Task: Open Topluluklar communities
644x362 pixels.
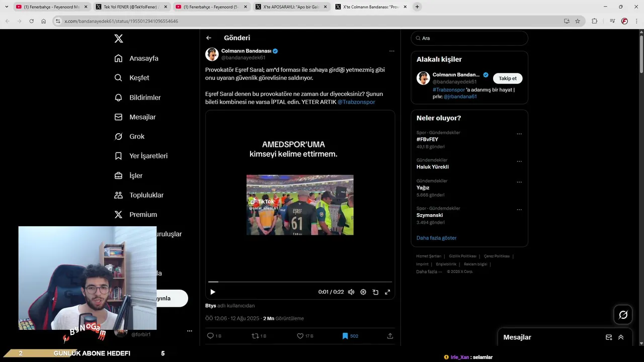Action: point(139,195)
